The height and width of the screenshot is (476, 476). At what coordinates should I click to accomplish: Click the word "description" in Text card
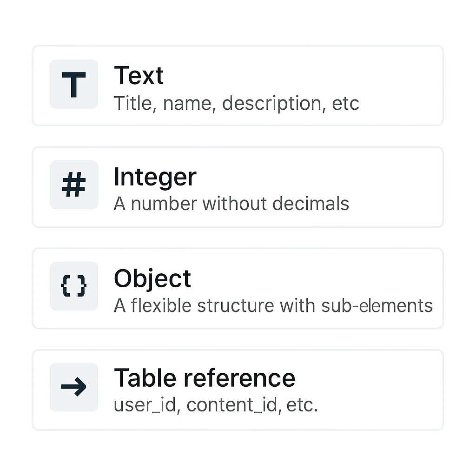point(271,104)
